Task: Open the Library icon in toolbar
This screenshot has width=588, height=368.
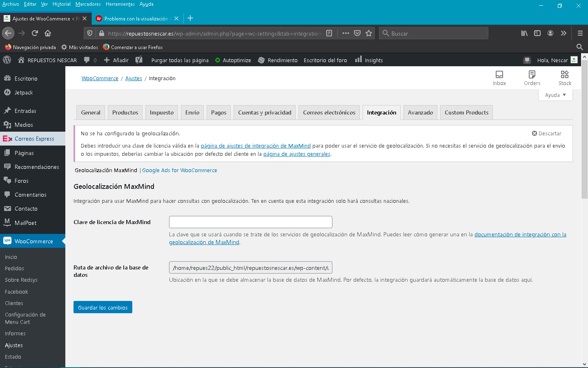Action: tap(524, 33)
